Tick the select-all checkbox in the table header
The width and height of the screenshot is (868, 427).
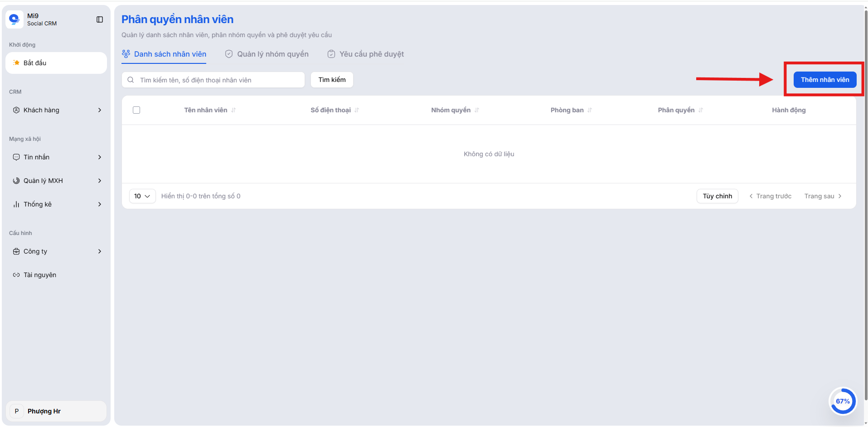(136, 110)
